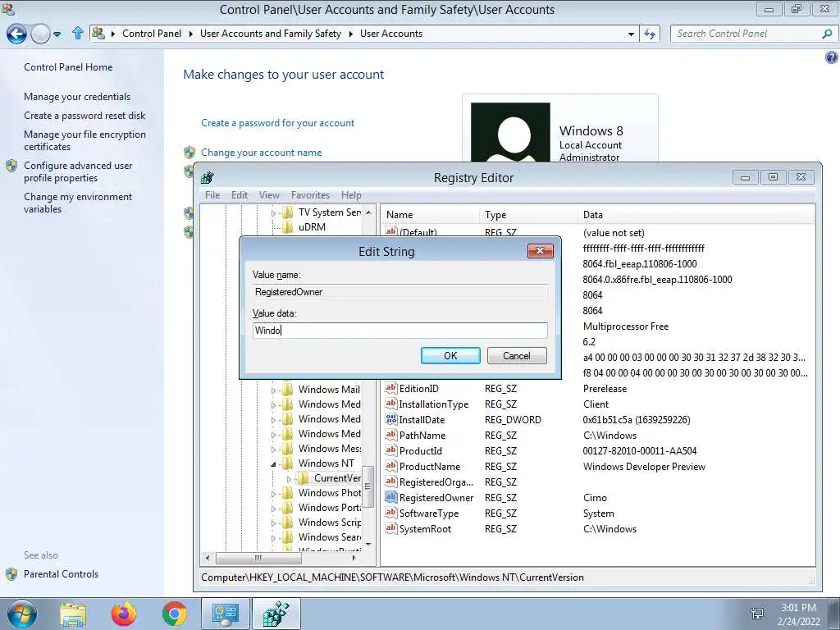Click the taskbar clock
Image resolution: width=840 pixels, height=630 pixels.
point(799,614)
